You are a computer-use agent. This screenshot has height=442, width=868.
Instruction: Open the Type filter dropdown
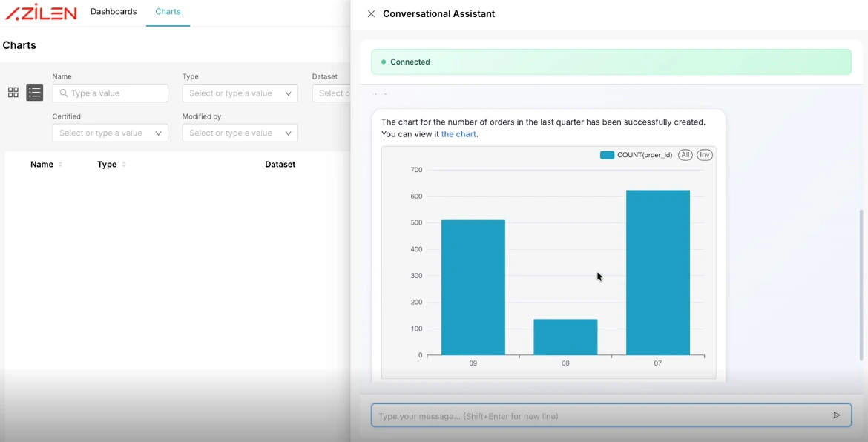[240, 93]
